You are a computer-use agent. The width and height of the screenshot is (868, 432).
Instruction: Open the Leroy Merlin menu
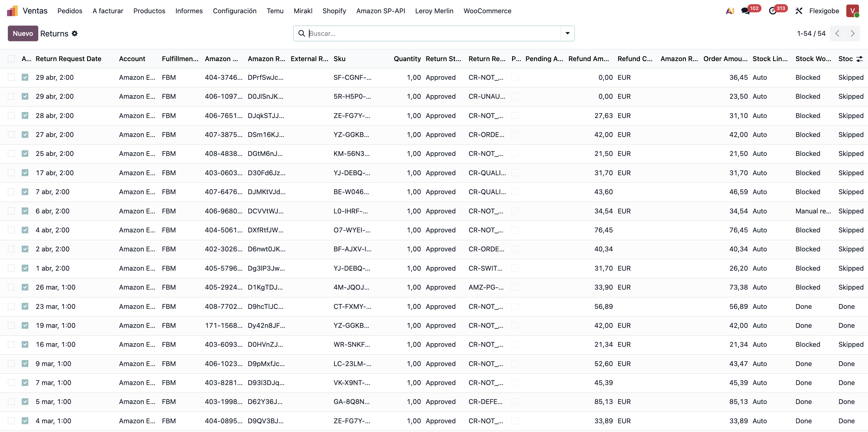(434, 11)
